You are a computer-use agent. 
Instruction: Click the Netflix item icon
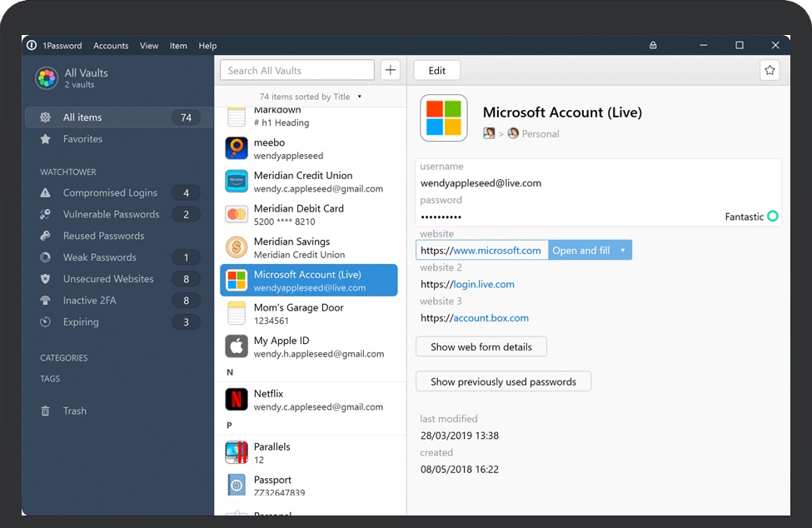coord(237,400)
